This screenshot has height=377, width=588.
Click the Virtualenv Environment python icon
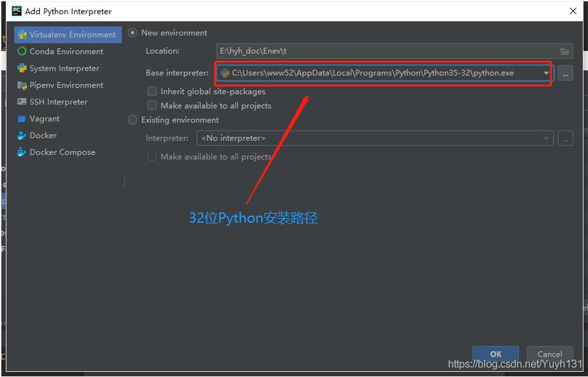point(22,35)
